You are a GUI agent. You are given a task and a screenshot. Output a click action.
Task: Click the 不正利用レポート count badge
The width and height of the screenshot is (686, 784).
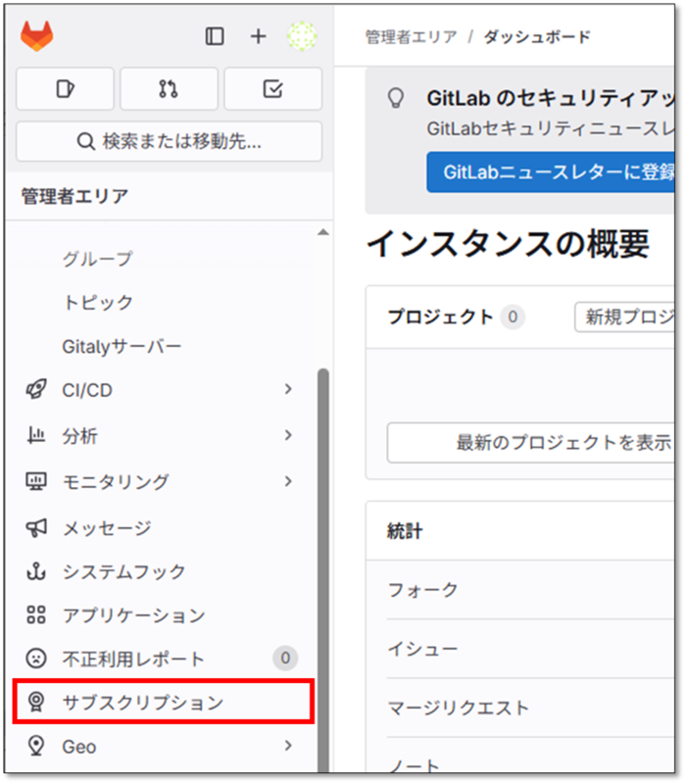tap(285, 658)
